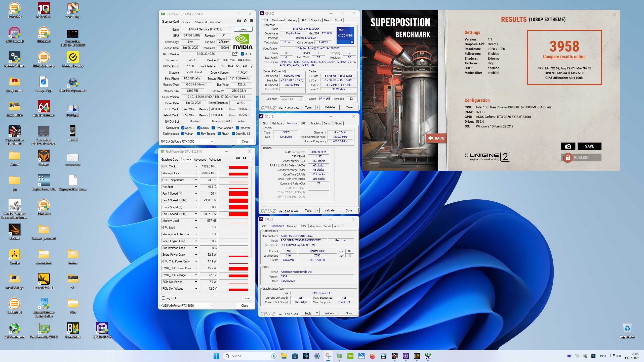This screenshot has width=644, height=362.
Task: Toggle the DirectML checkbox
Action: 237,128
